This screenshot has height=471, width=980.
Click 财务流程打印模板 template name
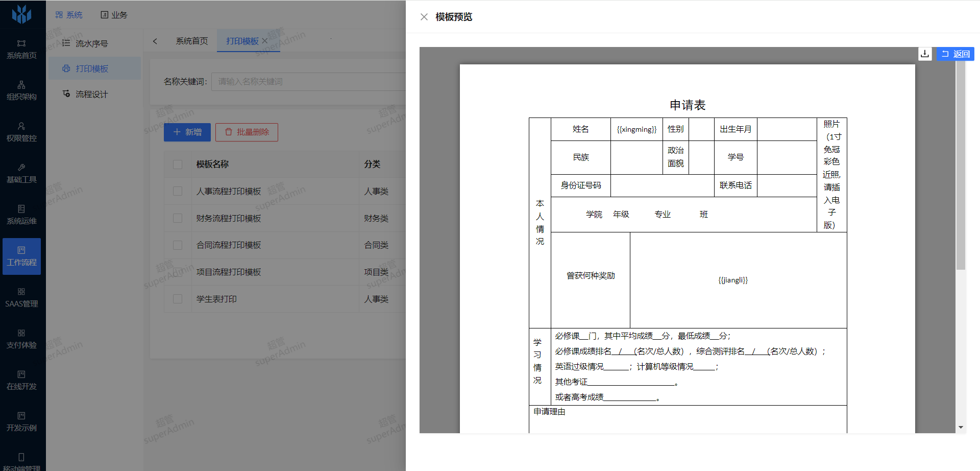(x=229, y=218)
